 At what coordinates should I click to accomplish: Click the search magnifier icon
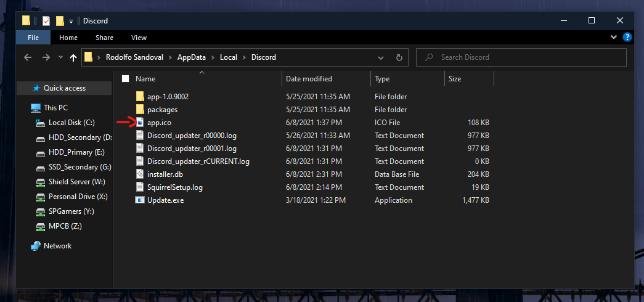[x=429, y=57]
